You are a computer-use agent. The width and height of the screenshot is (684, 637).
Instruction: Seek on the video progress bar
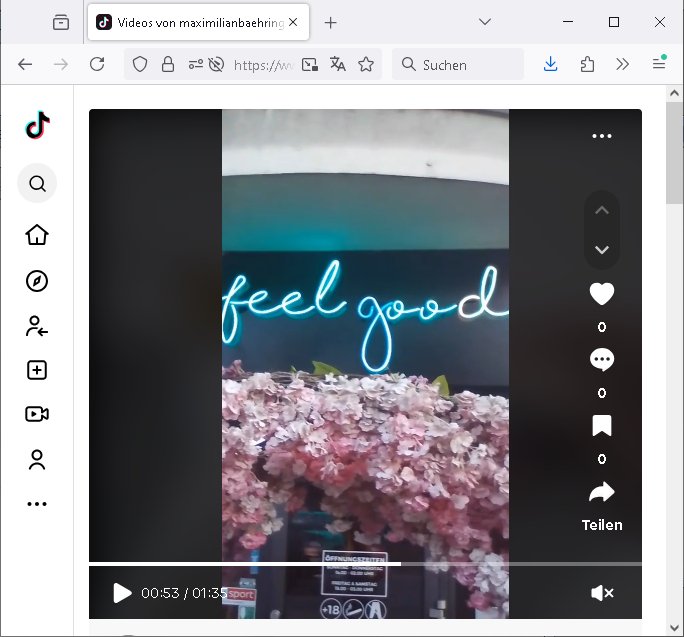point(365,564)
